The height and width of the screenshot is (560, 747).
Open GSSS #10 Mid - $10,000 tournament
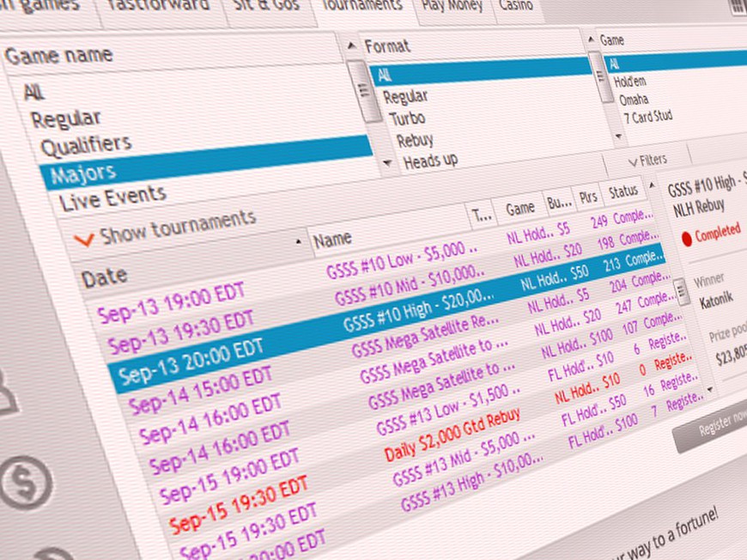pos(410,284)
